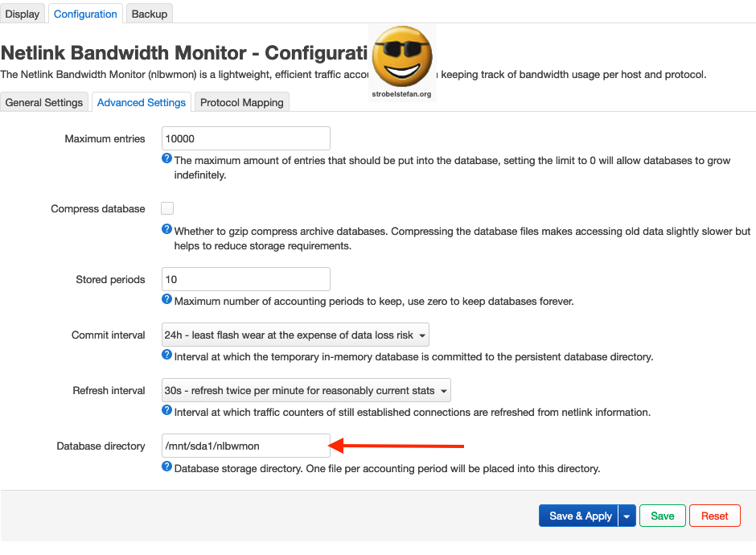Viewport: 756px width, 555px height.
Task: Click the help icon under Stored periods
Action: tap(167, 300)
